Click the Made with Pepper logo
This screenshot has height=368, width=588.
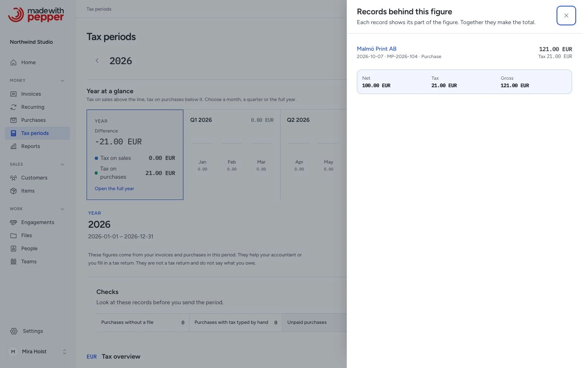36,14
